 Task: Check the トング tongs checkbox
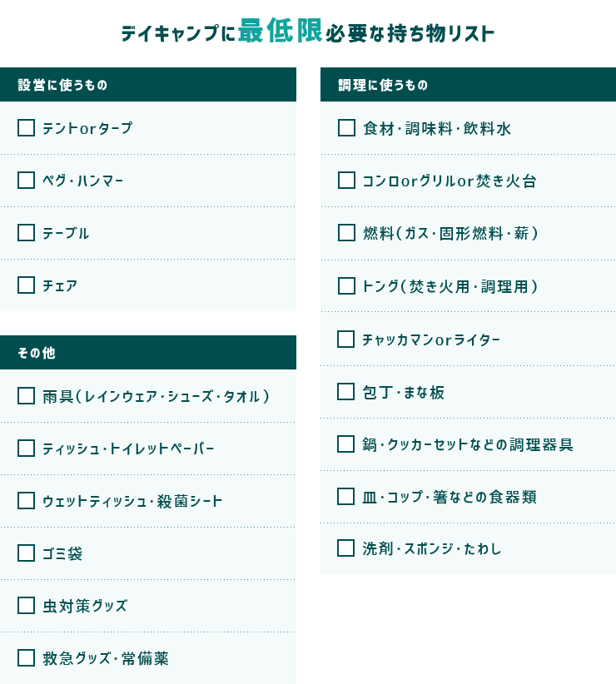(346, 285)
